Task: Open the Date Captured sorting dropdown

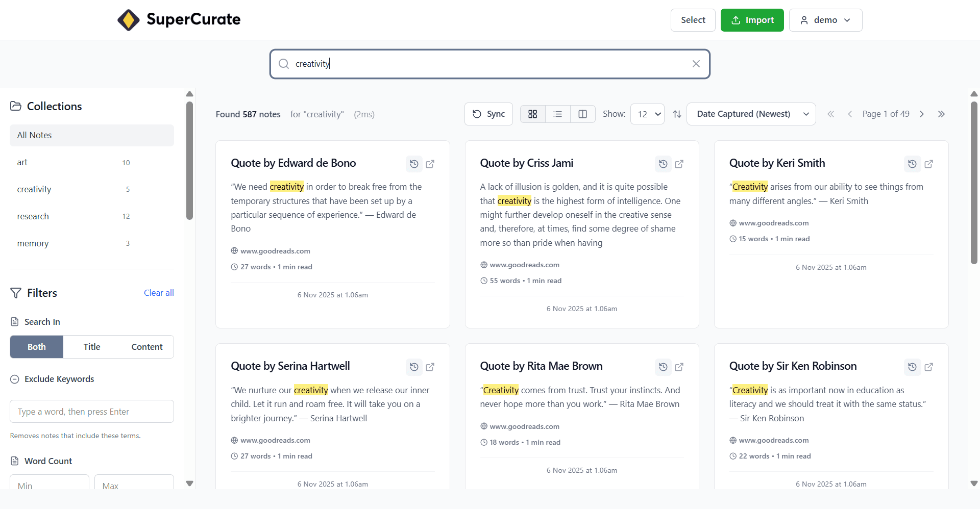Action: (751, 114)
